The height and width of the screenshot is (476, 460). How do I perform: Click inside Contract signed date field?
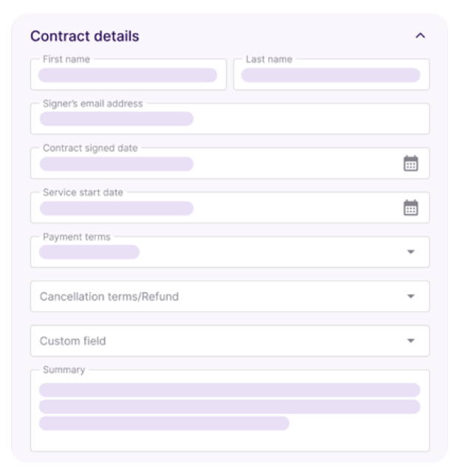point(230,163)
